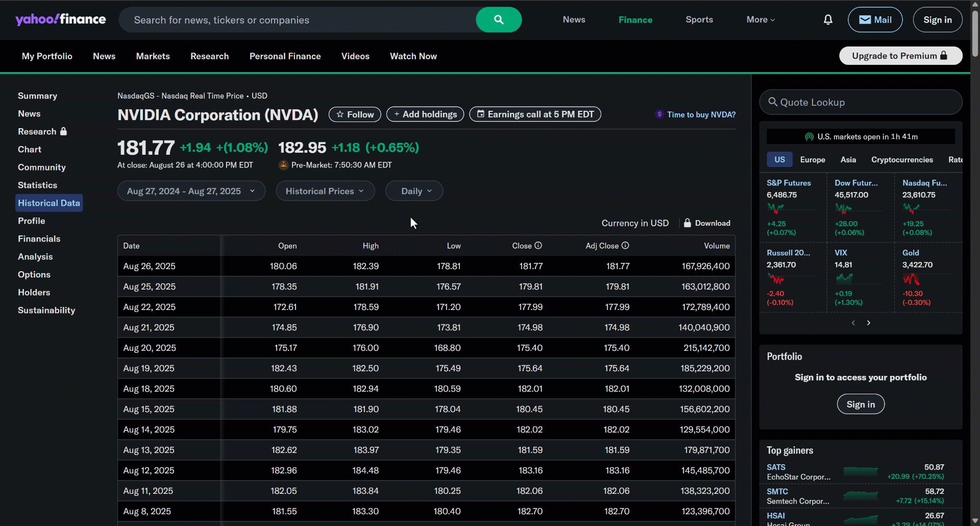This screenshot has height=526, width=980.
Task: Select the US markets tab
Action: 779,159
